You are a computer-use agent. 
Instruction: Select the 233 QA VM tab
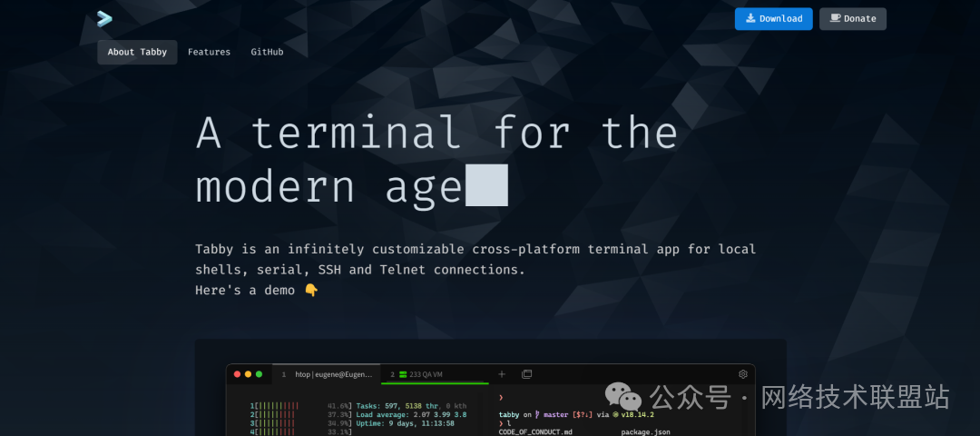coord(435,374)
